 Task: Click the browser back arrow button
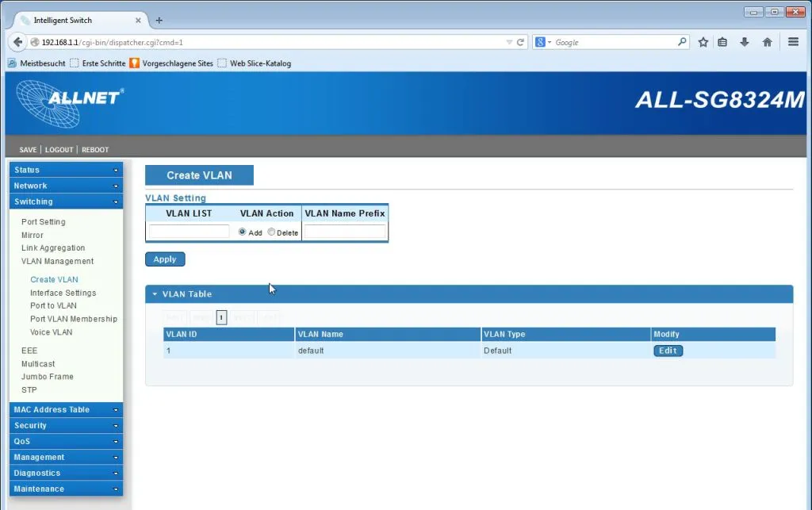18,42
